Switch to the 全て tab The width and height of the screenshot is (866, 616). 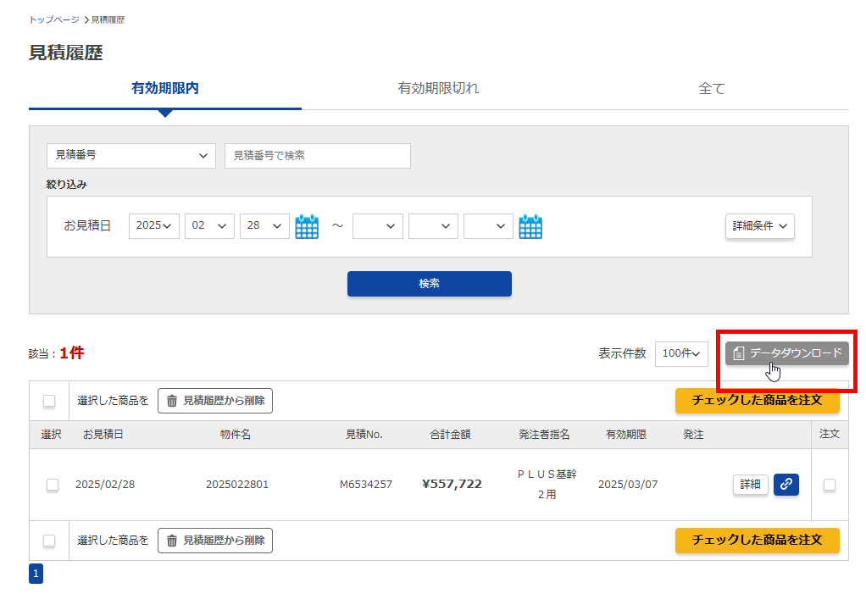click(711, 88)
